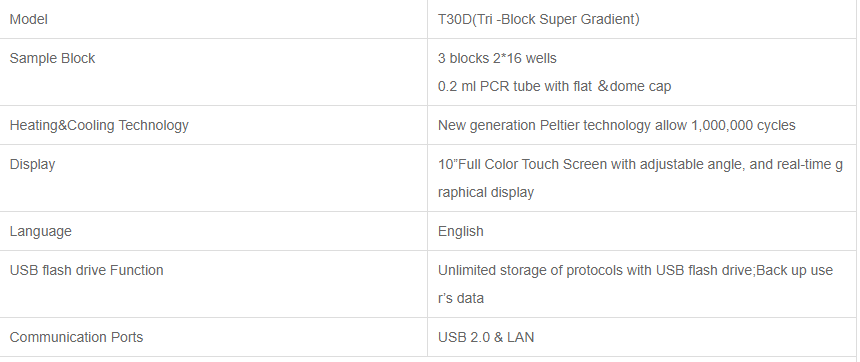
Task: Click the r's data wrapped line
Action: click(x=461, y=298)
